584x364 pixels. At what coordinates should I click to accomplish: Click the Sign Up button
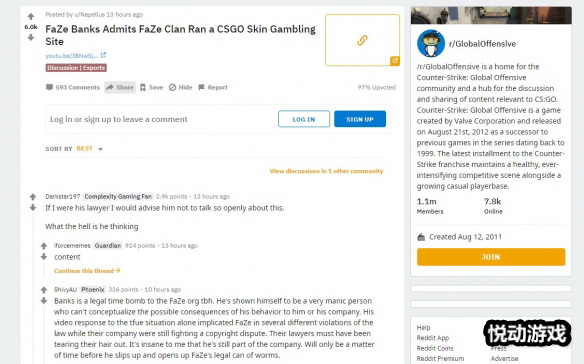click(x=360, y=119)
